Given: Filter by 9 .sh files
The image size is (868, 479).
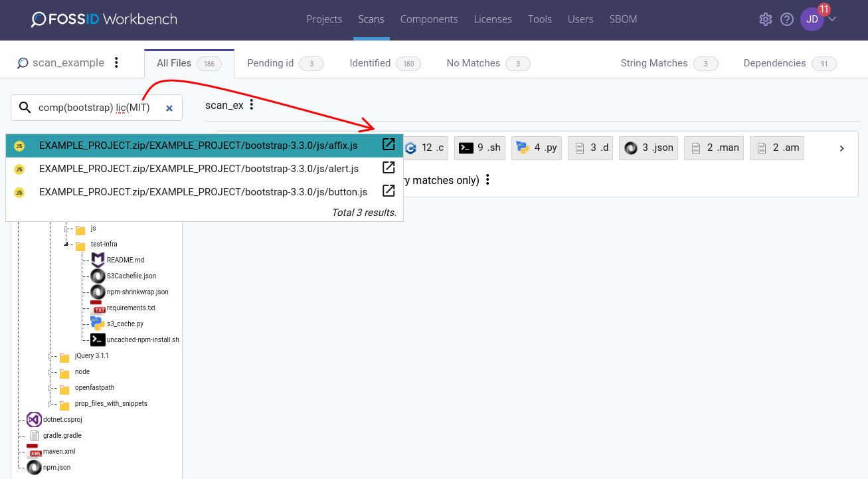Looking at the screenshot, I should tap(479, 148).
